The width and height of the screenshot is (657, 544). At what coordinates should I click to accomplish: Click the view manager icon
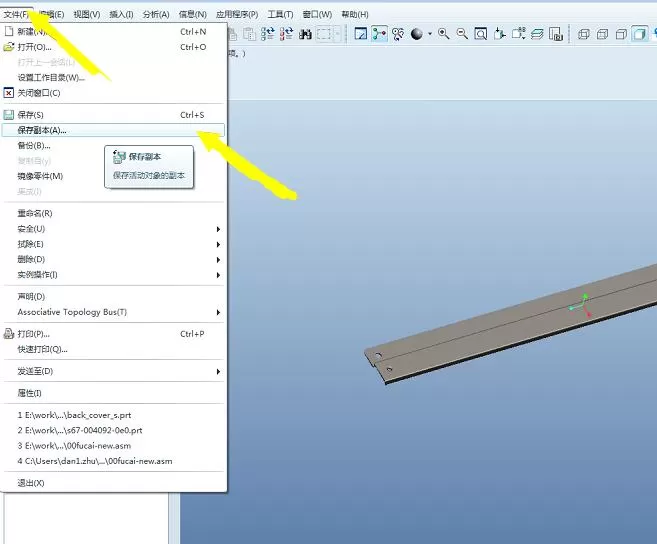pos(556,34)
